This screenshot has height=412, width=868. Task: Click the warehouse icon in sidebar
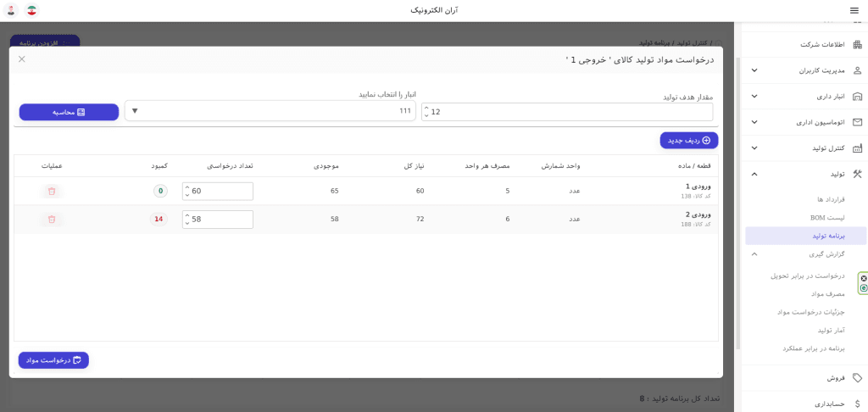click(x=858, y=97)
